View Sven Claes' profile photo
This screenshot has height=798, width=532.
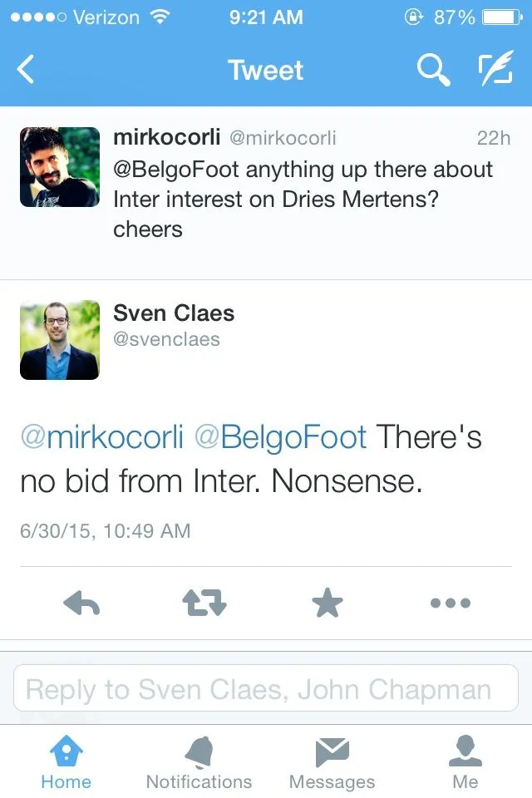[60, 340]
